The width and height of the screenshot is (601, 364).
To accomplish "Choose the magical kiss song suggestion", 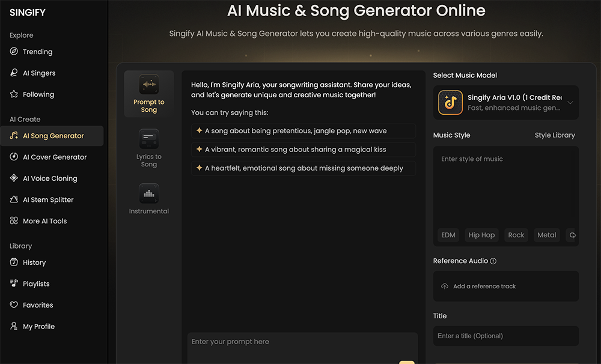I will 303,150.
